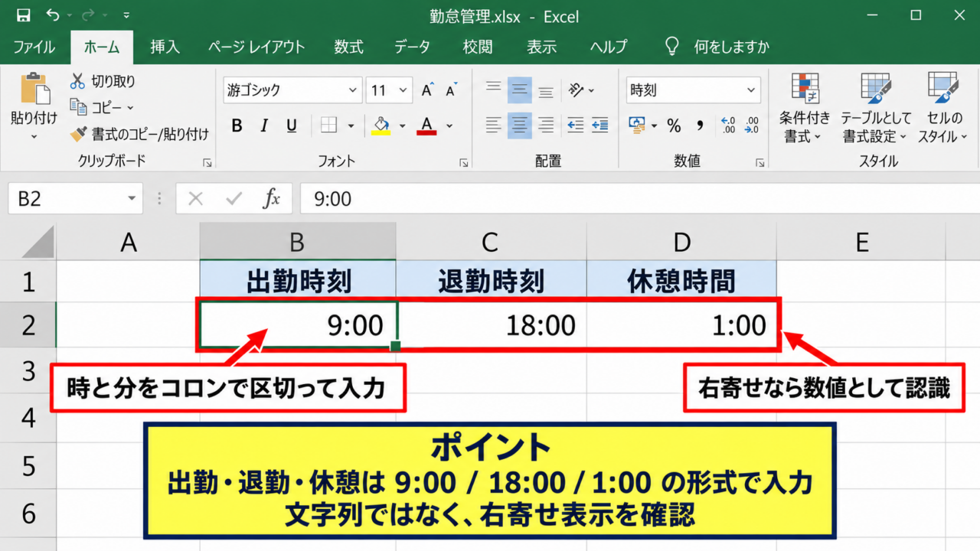This screenshot has width=980, height=551.
Task: Open the 数値 dialog launcher
Action: point(759,162)
